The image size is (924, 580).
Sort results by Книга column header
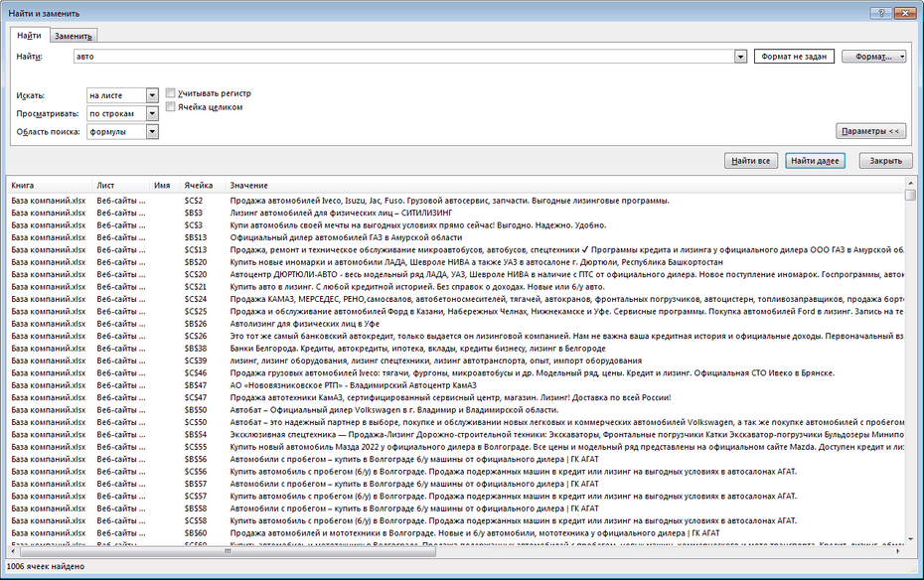50,185
